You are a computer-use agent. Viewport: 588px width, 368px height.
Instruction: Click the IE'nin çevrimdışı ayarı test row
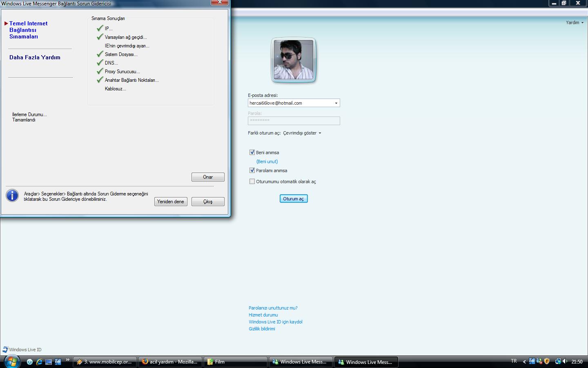(127, 46)
